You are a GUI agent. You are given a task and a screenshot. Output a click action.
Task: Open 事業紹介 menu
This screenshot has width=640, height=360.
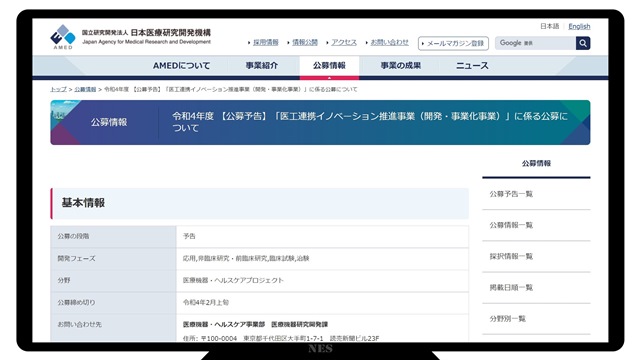click(262, 65)
